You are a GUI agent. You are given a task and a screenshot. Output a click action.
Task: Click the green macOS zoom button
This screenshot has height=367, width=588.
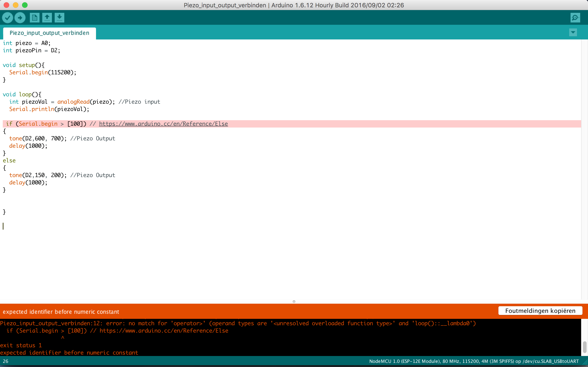tap(25, 5)
